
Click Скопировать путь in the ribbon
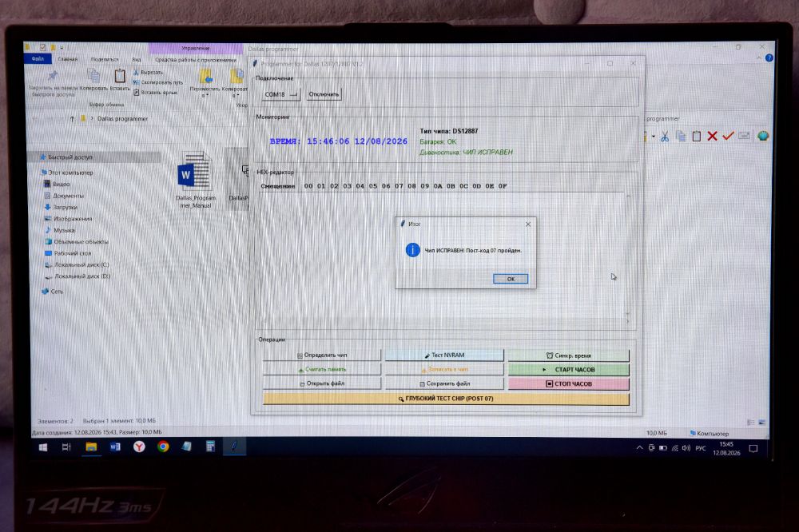point(157,82)
